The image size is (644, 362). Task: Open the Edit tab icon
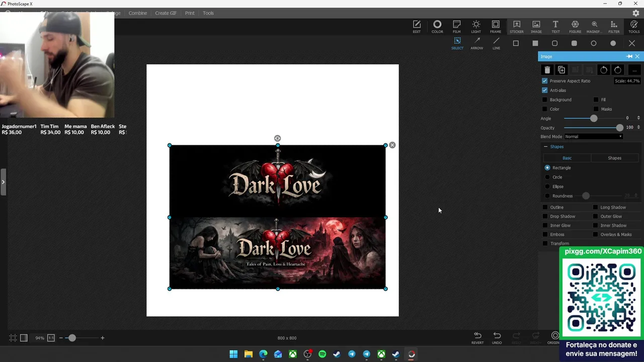[417, 27]
